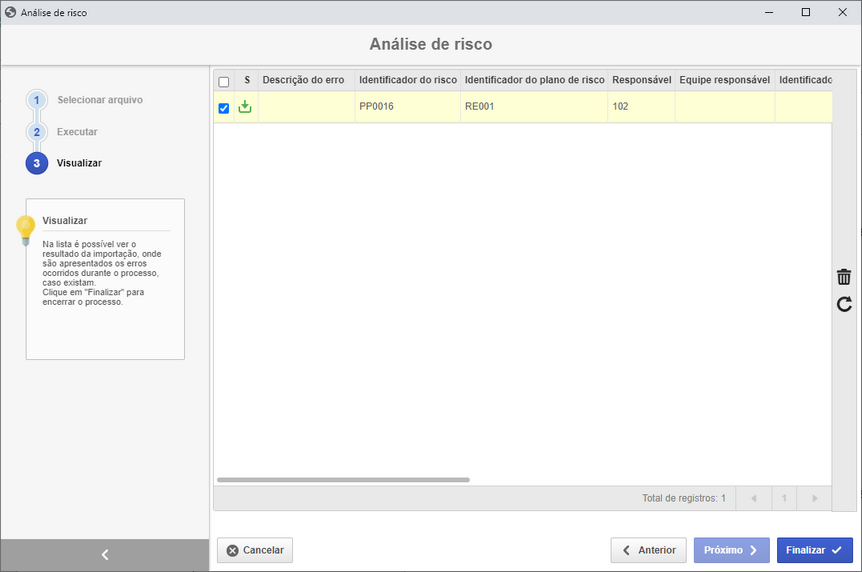Go back with the Anterior button
Image resolution: width=862 pixels, height=572 pixels.
(649, 550)
